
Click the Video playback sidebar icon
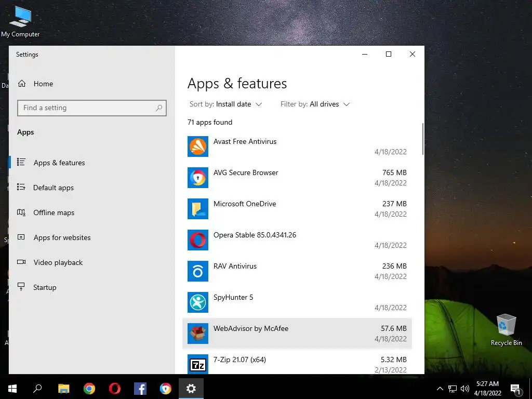21,262
